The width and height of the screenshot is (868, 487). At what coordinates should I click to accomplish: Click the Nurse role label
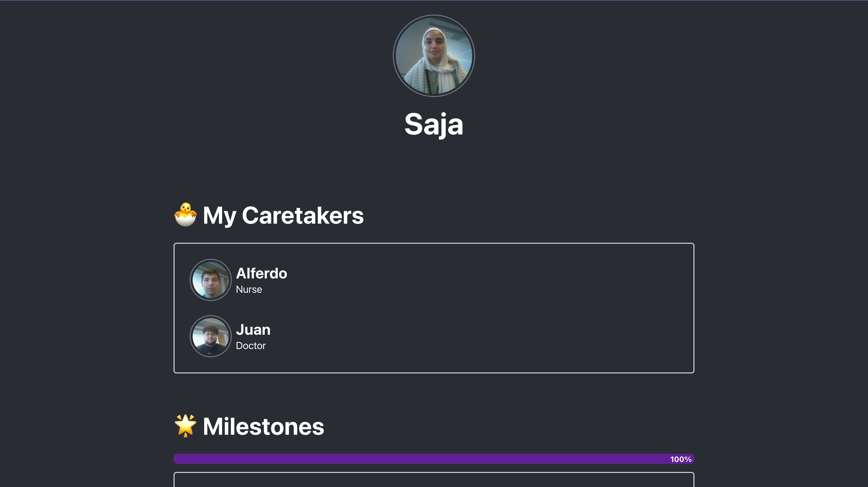(249, 289)
